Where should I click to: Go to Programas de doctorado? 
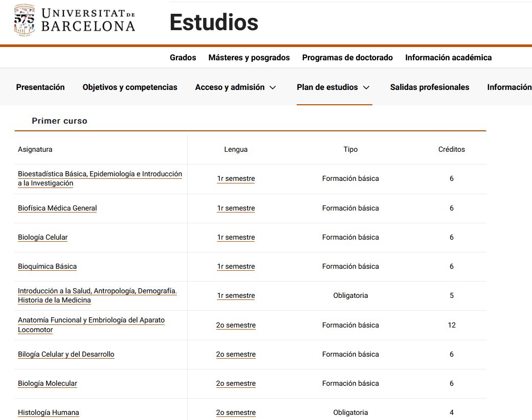click(347, 58)
